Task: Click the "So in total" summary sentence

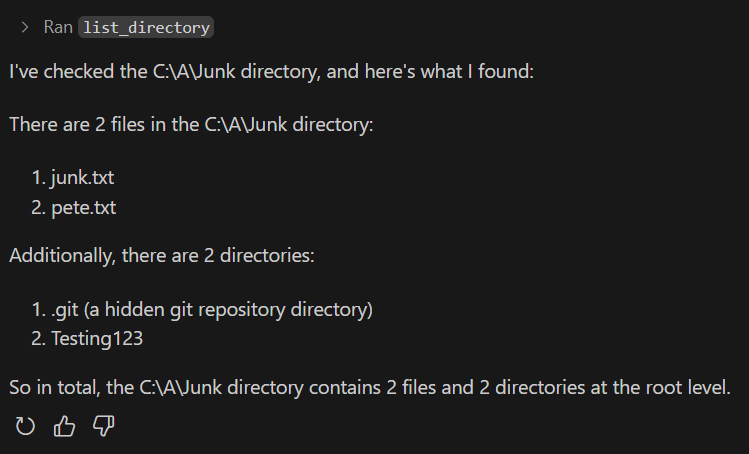Action: pyautogui.click(x=370, y=388)
